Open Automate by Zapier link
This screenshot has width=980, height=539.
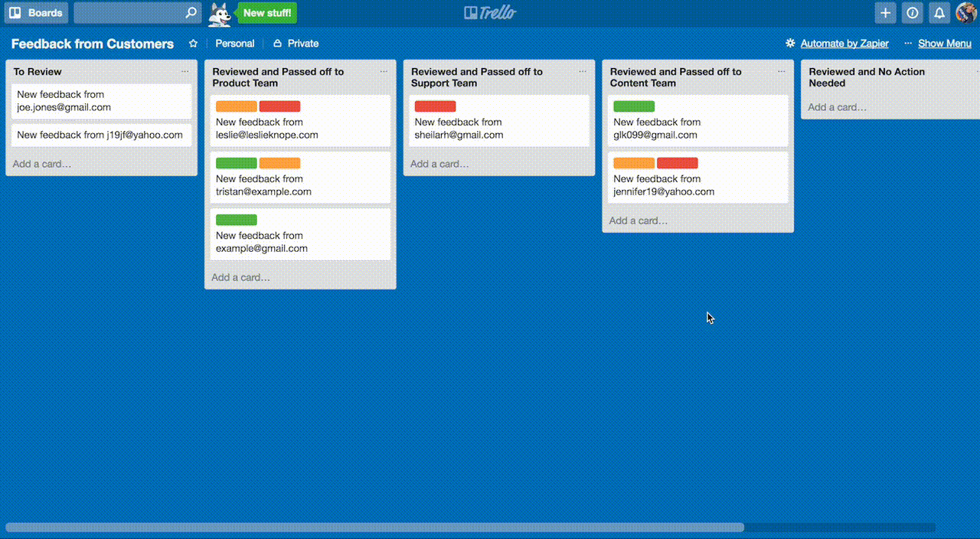[x=844, y=44]
